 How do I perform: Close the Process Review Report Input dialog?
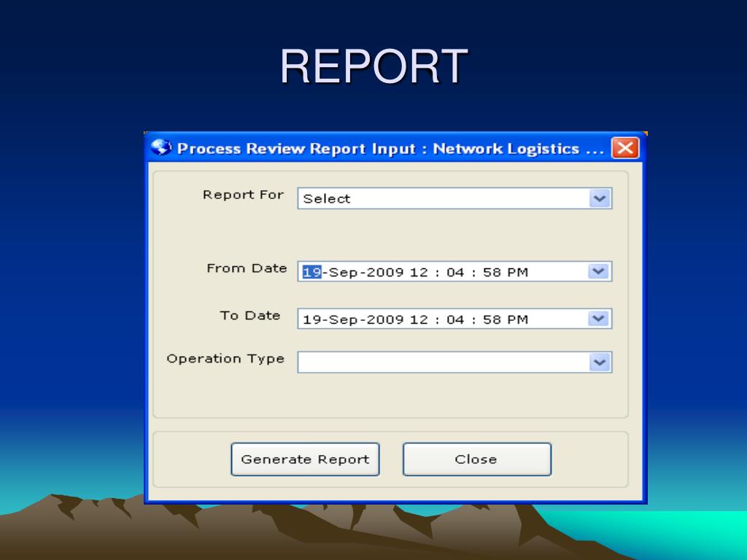[x=625, y=147]
